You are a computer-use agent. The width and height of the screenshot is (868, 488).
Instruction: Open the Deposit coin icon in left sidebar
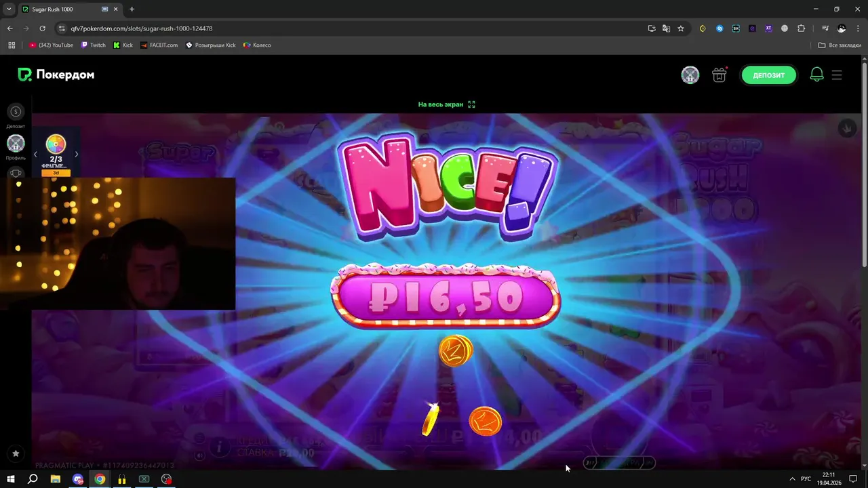(16, 111)
